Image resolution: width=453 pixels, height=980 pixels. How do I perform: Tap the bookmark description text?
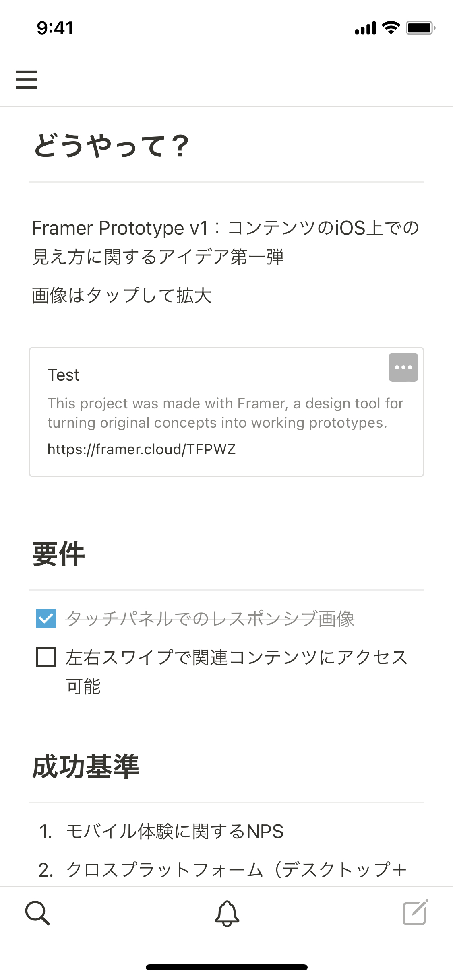tap(225, 413)
